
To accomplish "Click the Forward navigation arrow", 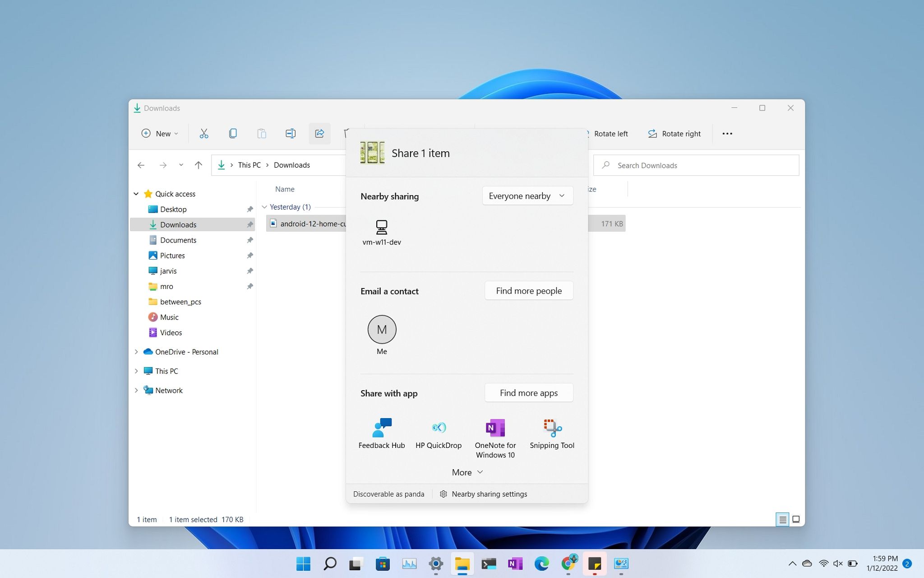I will click(x=163, y=165).
